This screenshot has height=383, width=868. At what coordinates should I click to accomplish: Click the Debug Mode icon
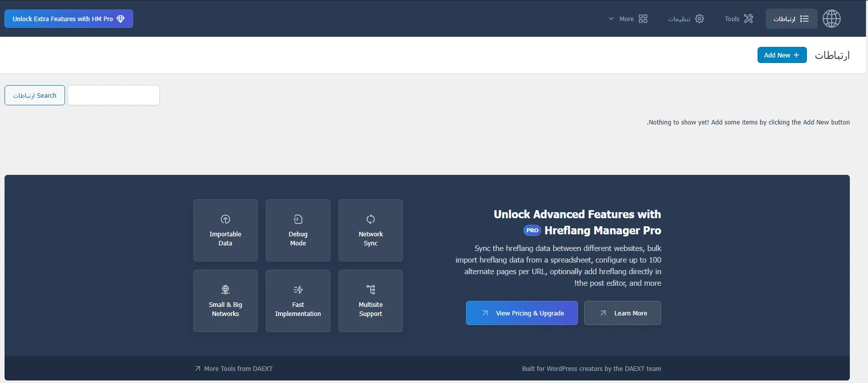coord(298,219)
